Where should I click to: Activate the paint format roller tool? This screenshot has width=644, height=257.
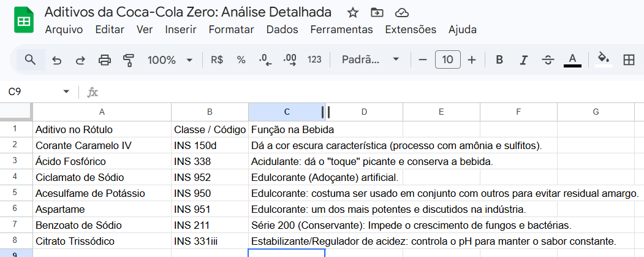click(x=129, y=59)
